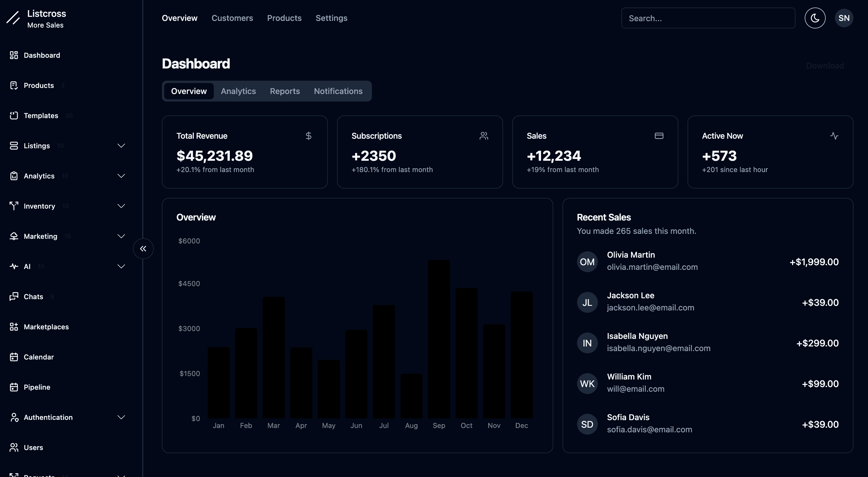The width and height of the screenshot is (868, 477).
Task: Toggle dark mode with moon button
Action: [x=815, y=18]
